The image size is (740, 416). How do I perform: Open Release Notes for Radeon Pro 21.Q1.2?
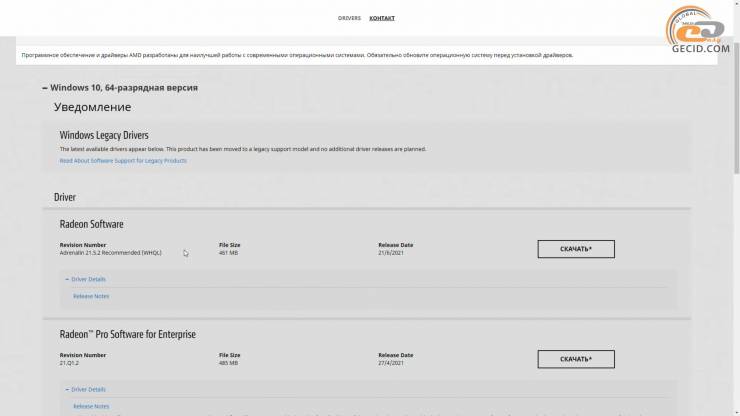point(91,406)
